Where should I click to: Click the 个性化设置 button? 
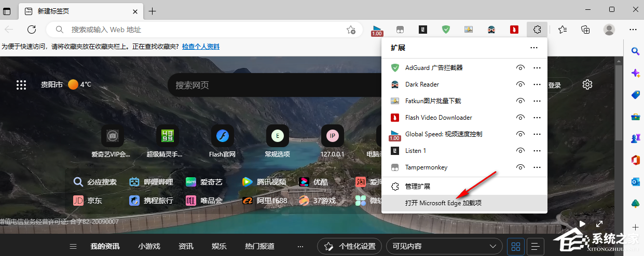(349, 246)
